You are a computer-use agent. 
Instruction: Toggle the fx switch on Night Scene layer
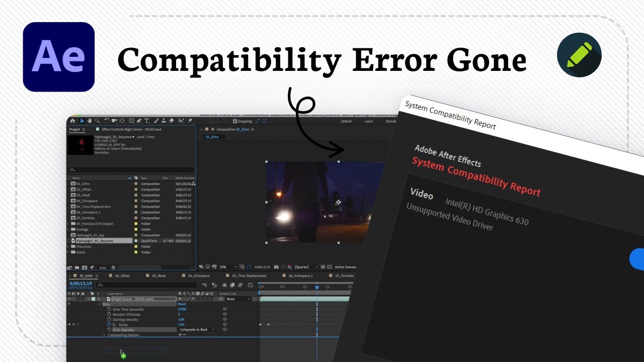193,299
